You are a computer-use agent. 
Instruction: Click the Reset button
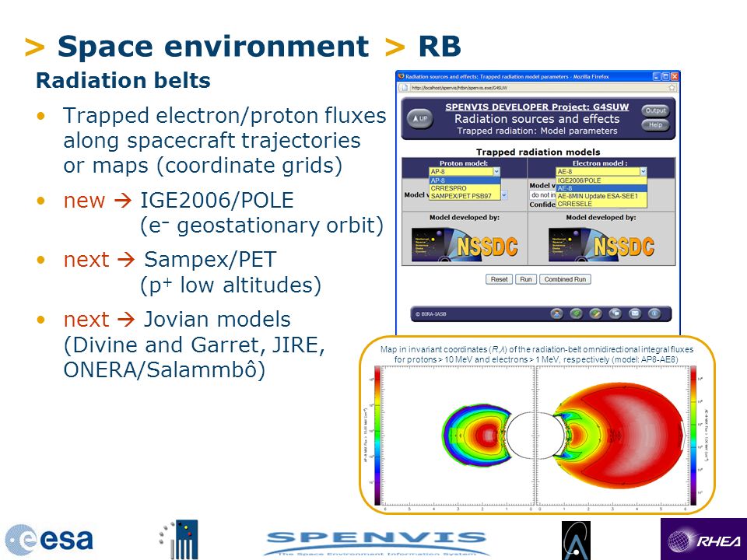(499, 279)
